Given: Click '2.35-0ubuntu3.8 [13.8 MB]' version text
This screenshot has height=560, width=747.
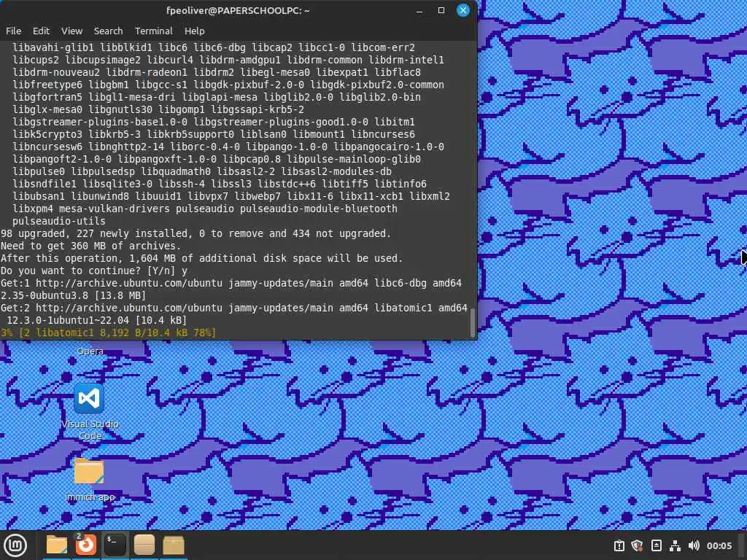Looking at the screenshot, I should click(74, 295).
